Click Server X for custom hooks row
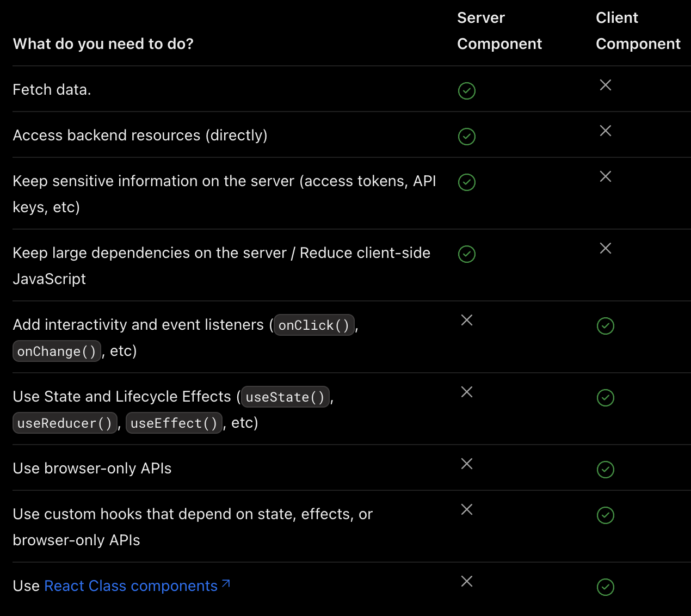 pyautogui.click(x=467, y=509)
